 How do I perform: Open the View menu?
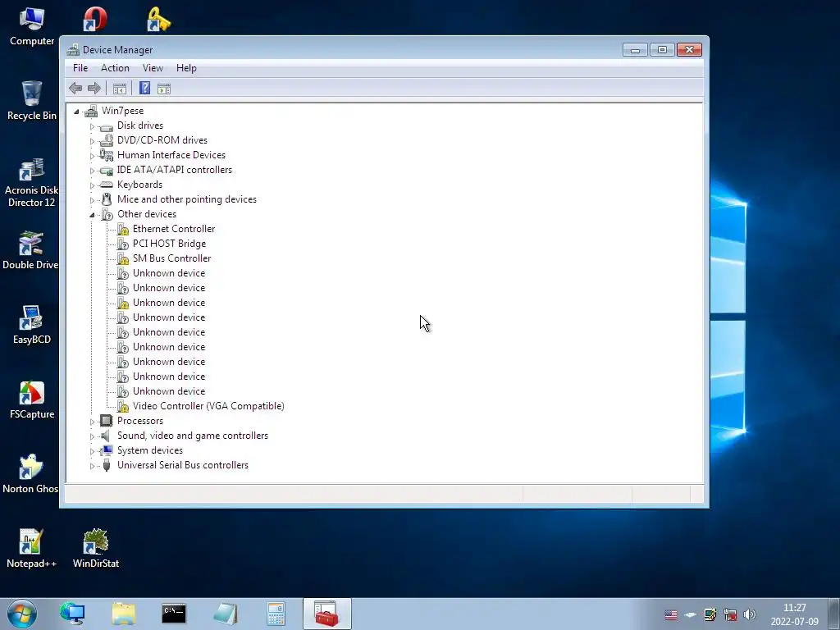coord(153,68)
